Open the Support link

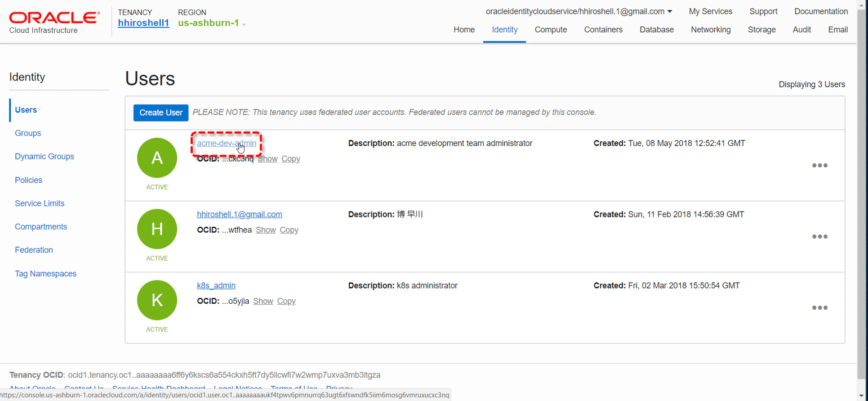763,12
